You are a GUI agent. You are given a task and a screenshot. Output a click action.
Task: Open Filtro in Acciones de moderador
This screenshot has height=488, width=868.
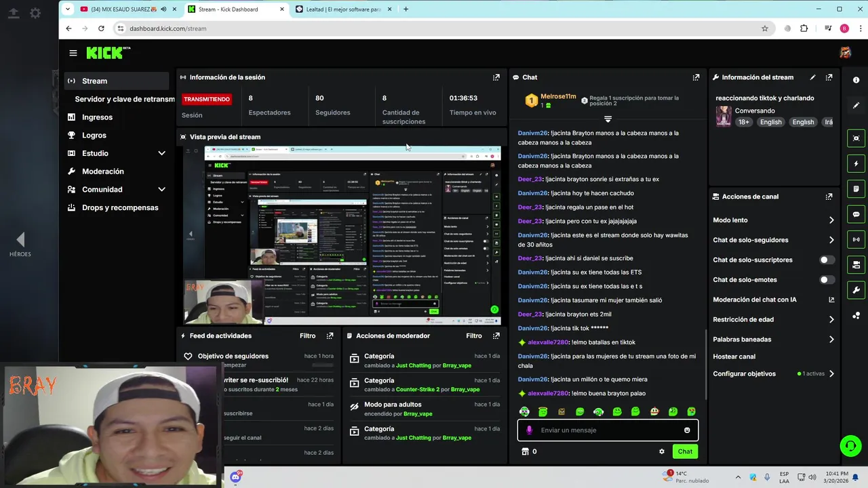point(474,335)
